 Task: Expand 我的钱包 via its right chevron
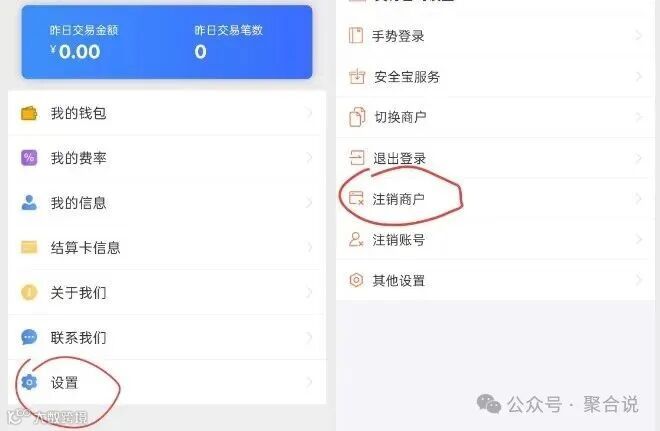click(x=309, y=113)
